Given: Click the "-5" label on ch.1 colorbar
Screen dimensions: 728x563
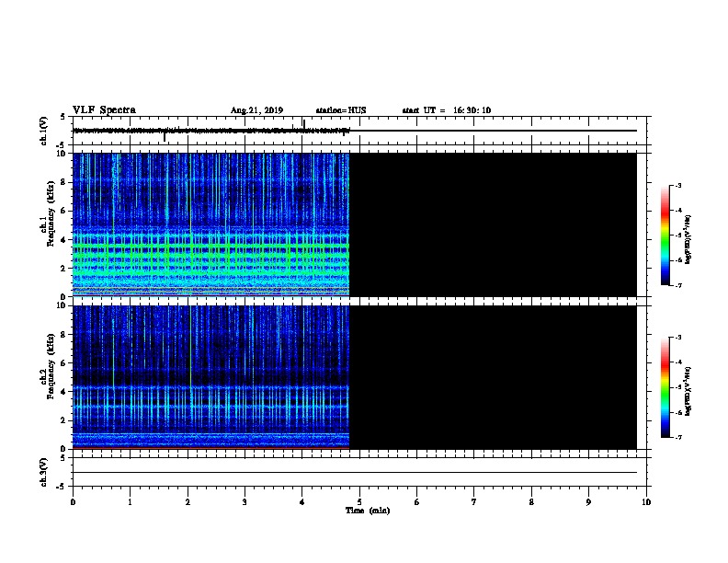Looking at the screenshot, I should 677,236.
